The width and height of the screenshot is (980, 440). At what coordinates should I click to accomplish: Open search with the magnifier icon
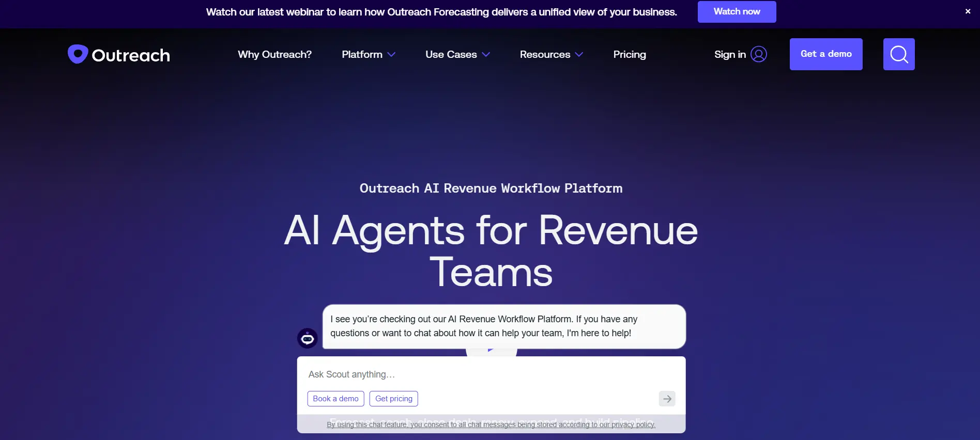tap(898, 54)
